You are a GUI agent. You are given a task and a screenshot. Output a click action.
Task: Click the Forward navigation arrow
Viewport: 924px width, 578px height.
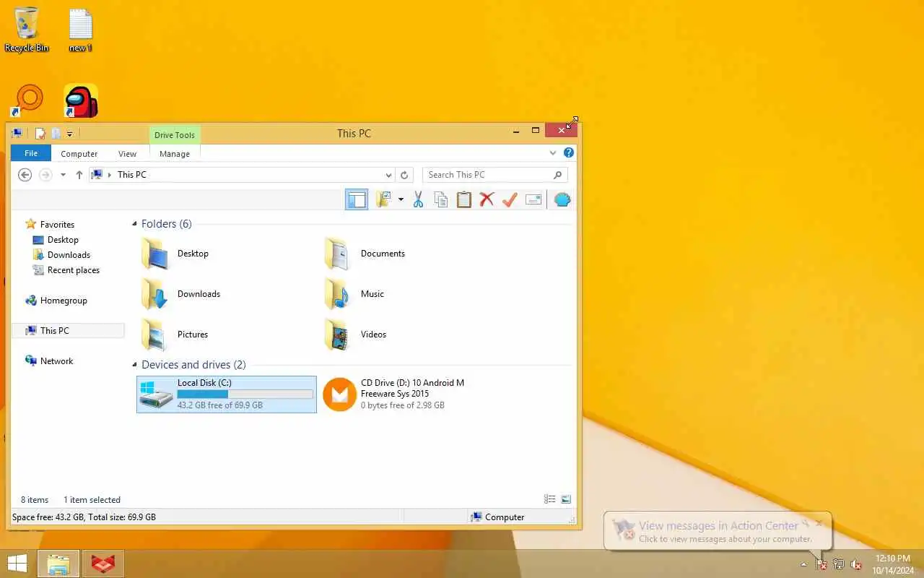pyautogui.click(x=45, y=175)
